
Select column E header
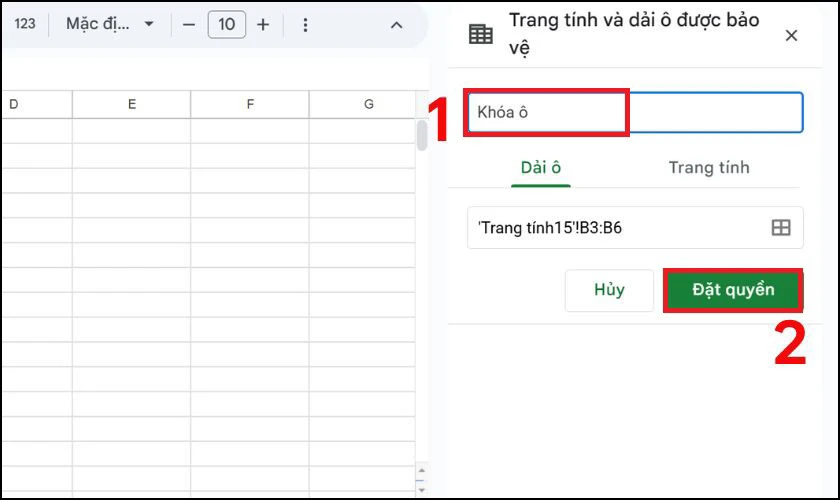(132, 105)
